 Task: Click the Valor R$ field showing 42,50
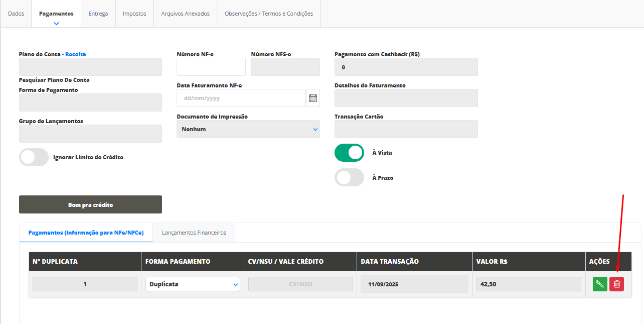pos(529,284)
